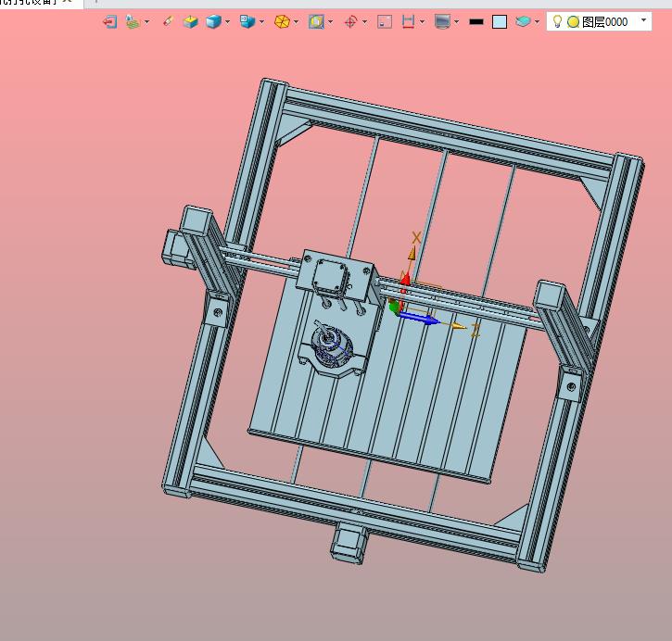Click the filter list tool icon

click(x=133, y=21)
